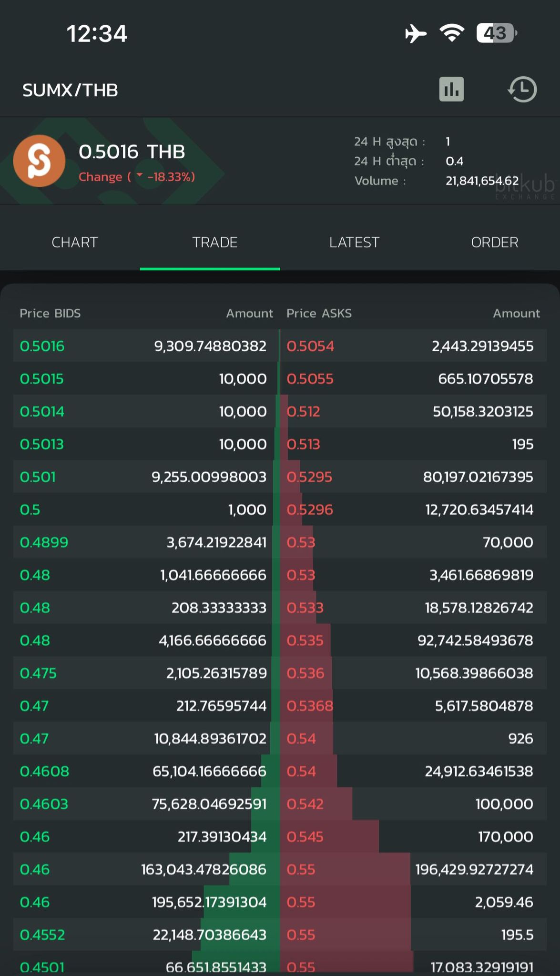
Task: Tap ask amount 2,443.29139455
Action: [x=483, y=346]
